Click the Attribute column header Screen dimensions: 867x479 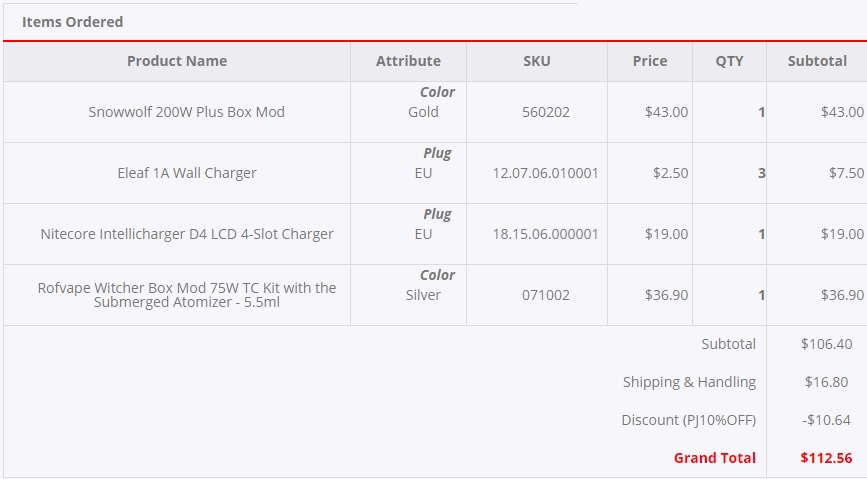pos(408,61)
